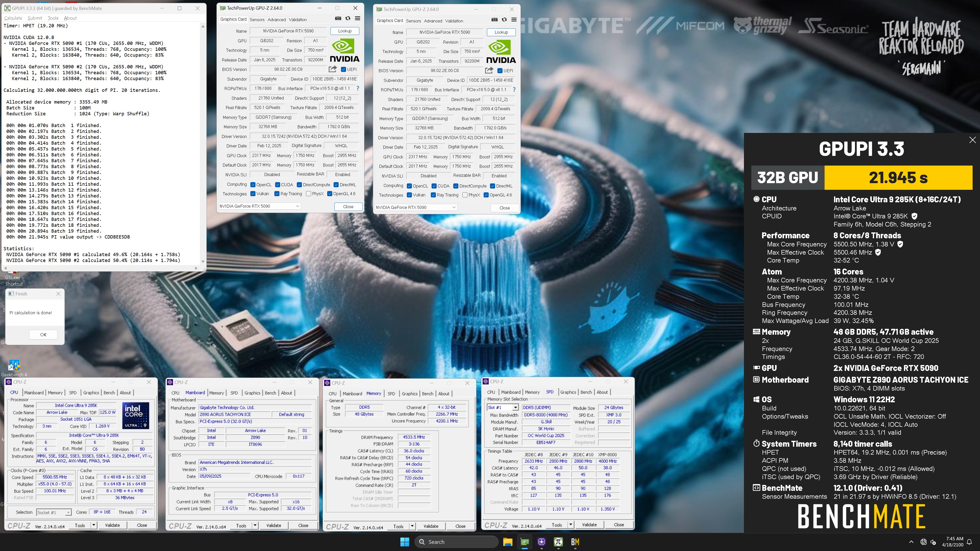Toggle Vulkan checkbox in left GPU-Z
Image resolution: width=980 pixels, height=551 pixels.
[x=253, y=194]
